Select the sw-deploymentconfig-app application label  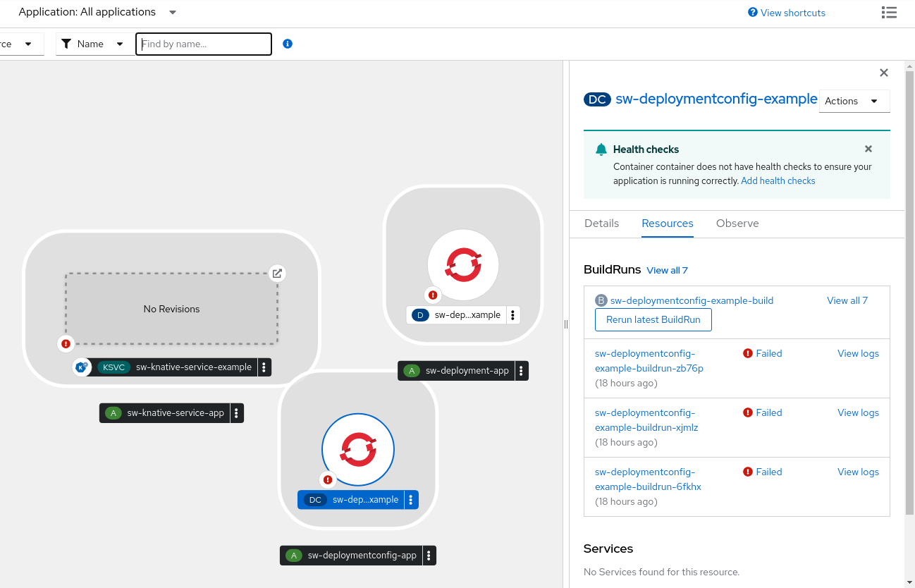coord(352,556)
